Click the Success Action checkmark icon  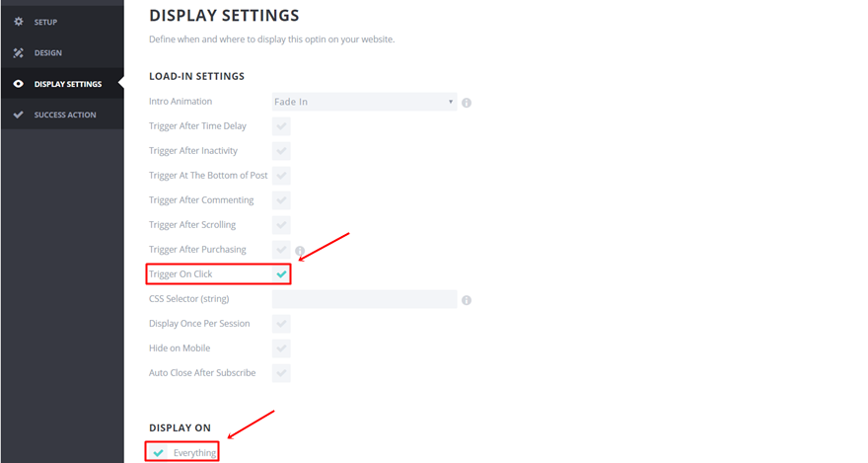[x=19, y=115]
